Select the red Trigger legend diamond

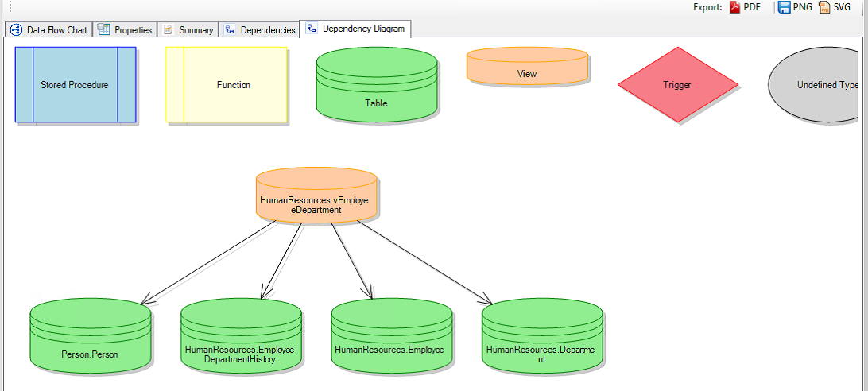(x=678, y=85)
